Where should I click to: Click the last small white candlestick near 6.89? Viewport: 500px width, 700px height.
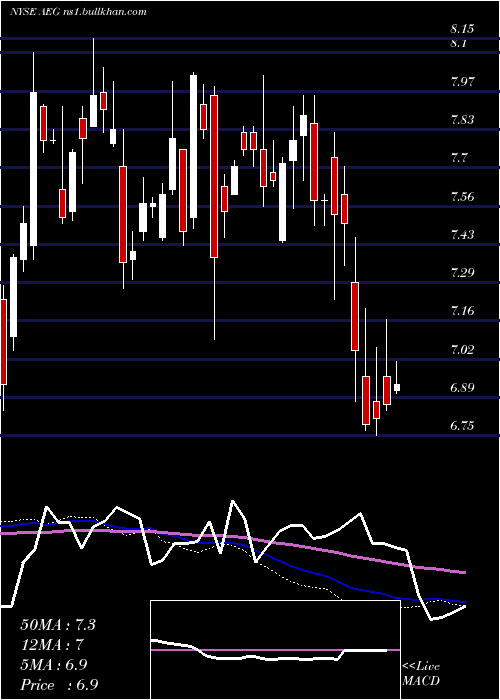pyautogui.click(x=397, y=388)
